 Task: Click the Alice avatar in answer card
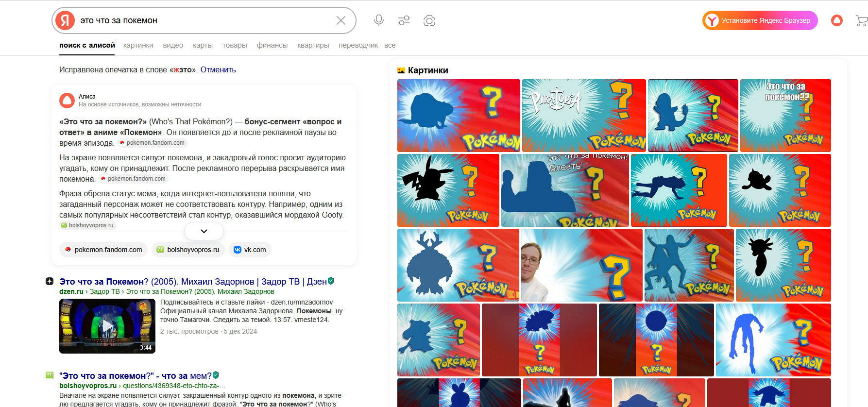pos(67,101)
